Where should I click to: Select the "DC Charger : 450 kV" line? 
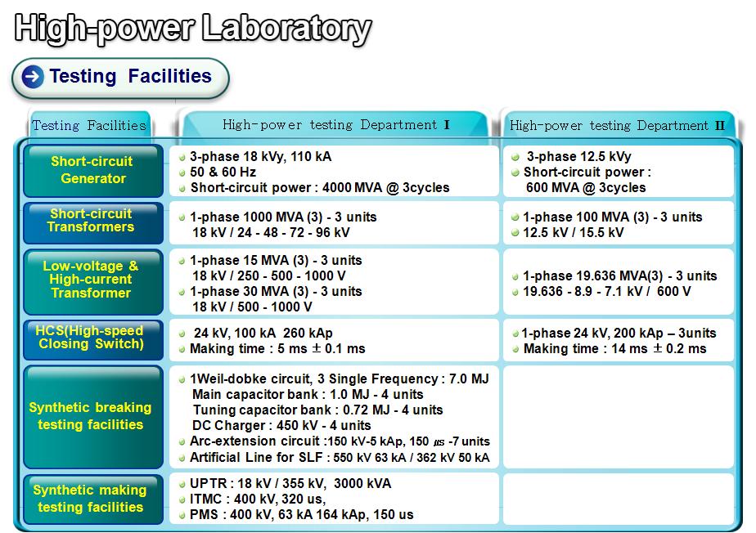281,426
